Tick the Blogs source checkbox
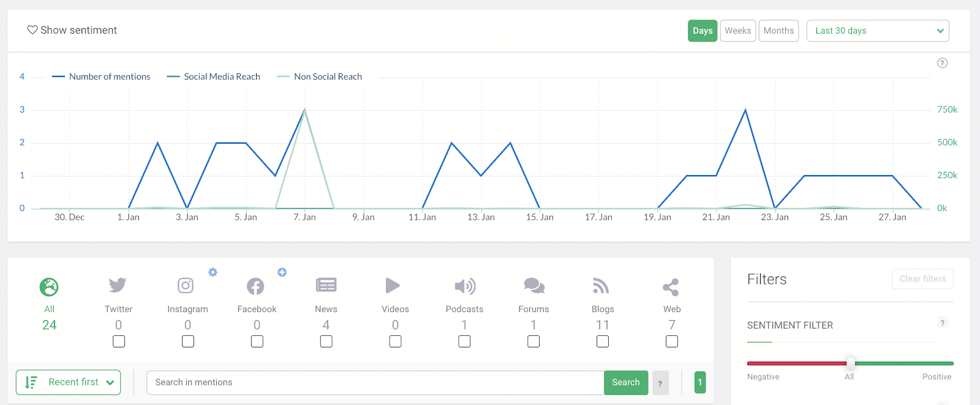The width and height of the screenshot is (980, 405). click(603, 341)
